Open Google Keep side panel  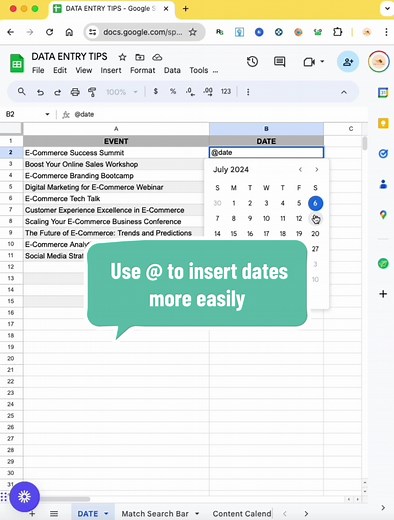(x=383, y=123)
